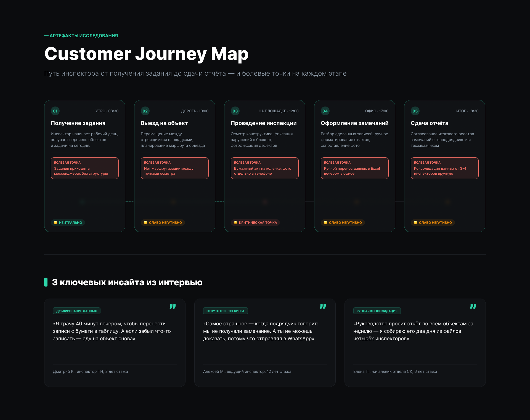Click quote mark icon on Елена П. card
Image resolution: width=530 pixels, height=420 pixels.
[x=473, y=307]
